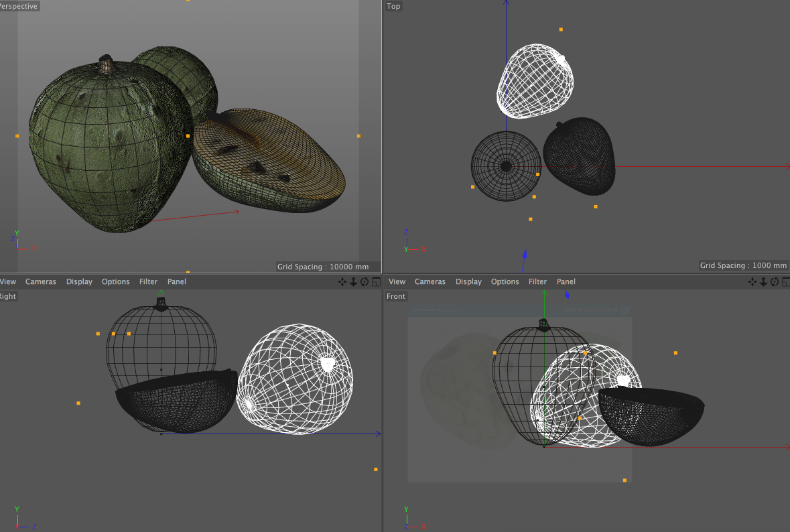Open the Cameras menu in the Right viewport
This screenshot has width=790, height=532.
41,282
